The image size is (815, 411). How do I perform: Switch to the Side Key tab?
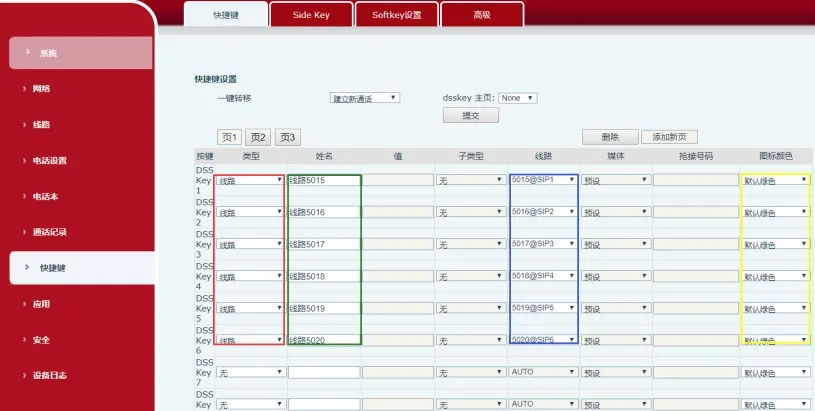(312, 15)
